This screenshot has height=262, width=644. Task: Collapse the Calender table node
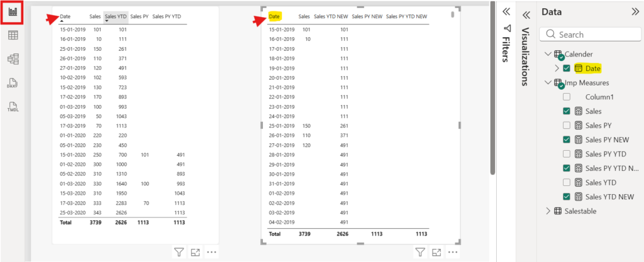548,53
